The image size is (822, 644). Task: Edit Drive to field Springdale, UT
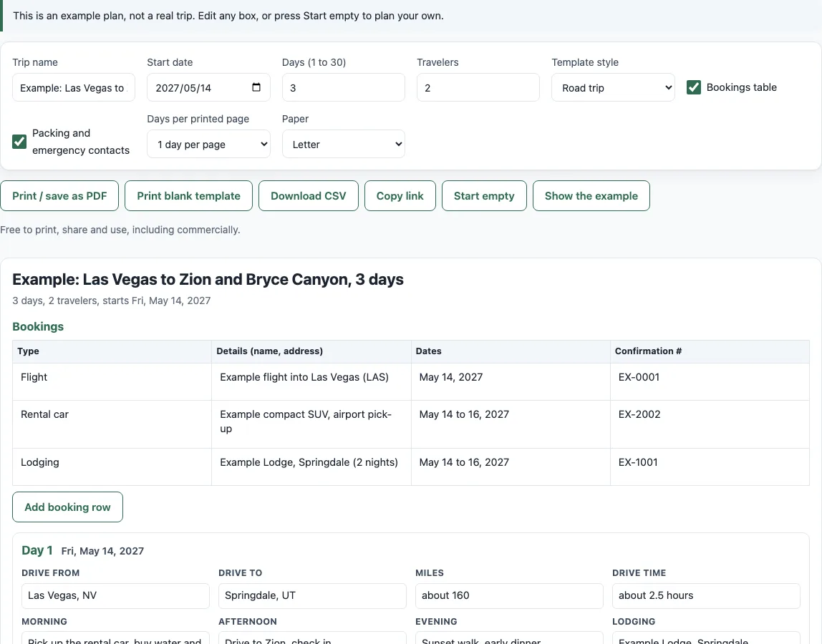pos(312,596)
